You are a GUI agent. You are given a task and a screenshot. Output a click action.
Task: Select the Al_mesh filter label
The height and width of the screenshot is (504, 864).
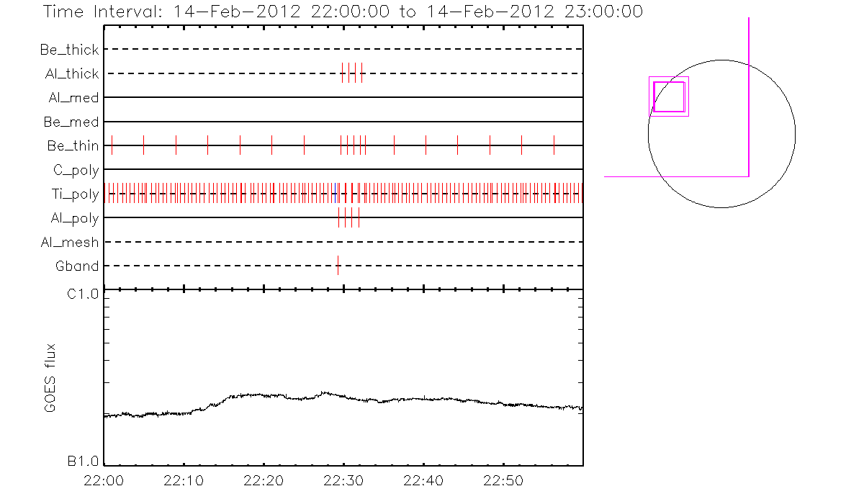(70, 242)
